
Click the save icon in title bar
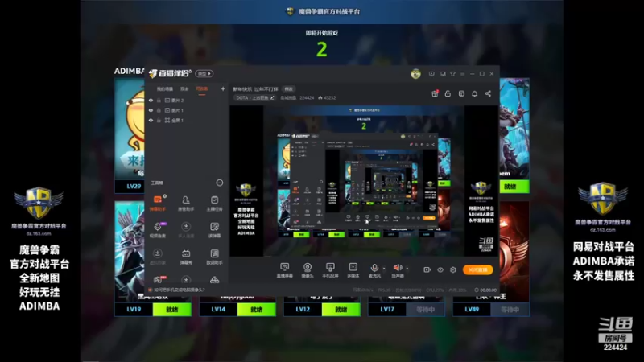click(443, 74)
